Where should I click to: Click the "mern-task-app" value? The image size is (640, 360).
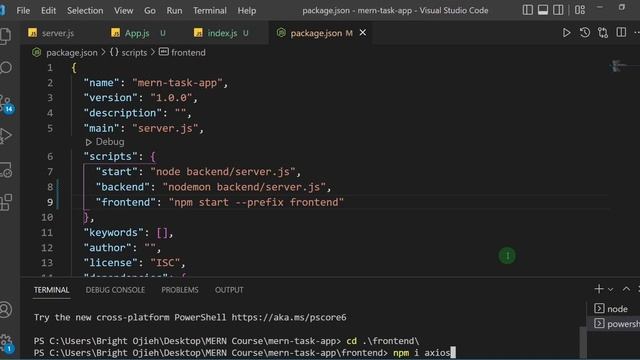tap(177, 83)
